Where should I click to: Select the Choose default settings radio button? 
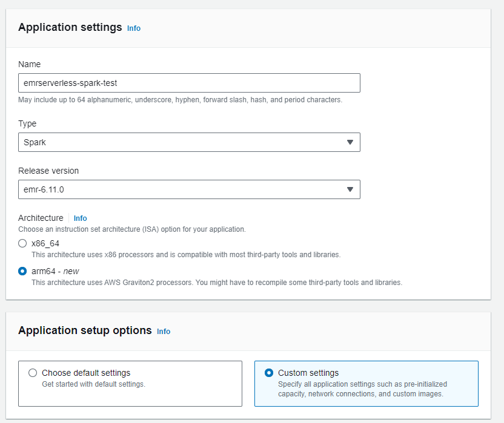(x=33, y=373)
